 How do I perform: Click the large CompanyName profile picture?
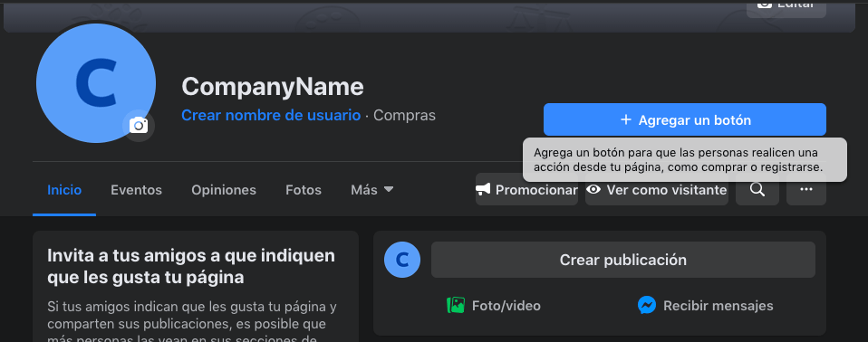pyautogui.click(x=96, y=83)
